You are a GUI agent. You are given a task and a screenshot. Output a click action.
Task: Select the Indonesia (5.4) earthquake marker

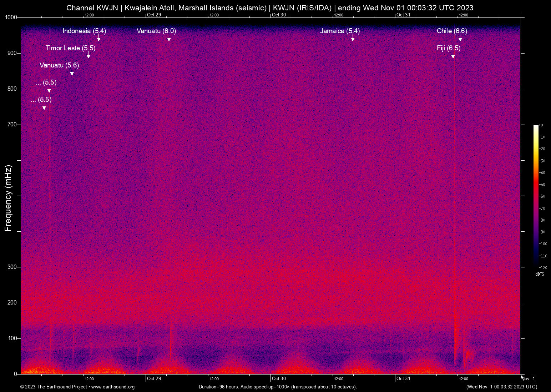[x=84, y=31]
